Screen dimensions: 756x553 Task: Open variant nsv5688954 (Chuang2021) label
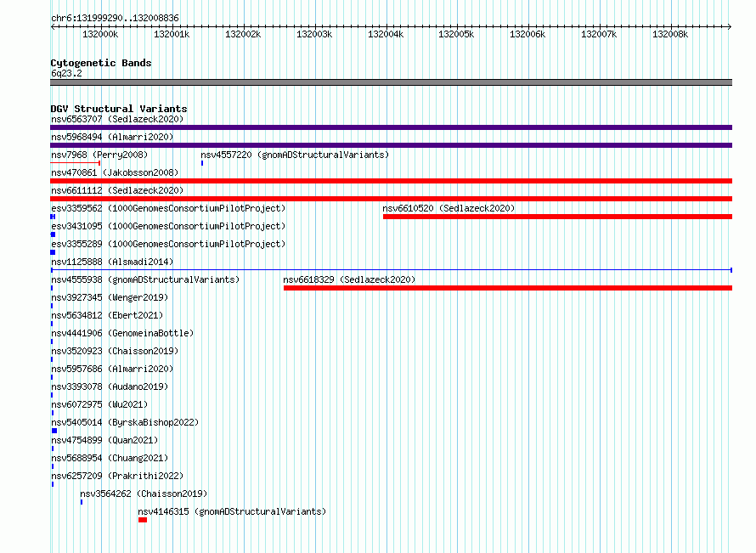110,458
